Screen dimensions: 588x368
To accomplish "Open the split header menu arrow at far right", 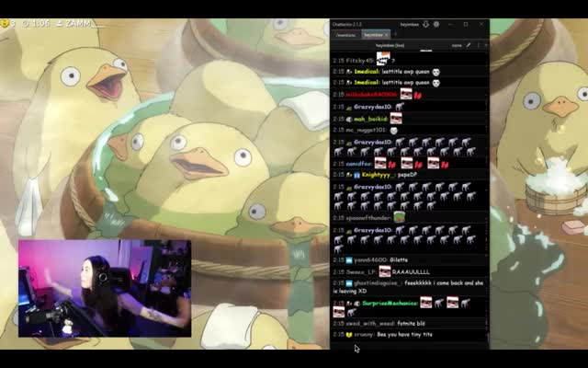I will point(486,45).
